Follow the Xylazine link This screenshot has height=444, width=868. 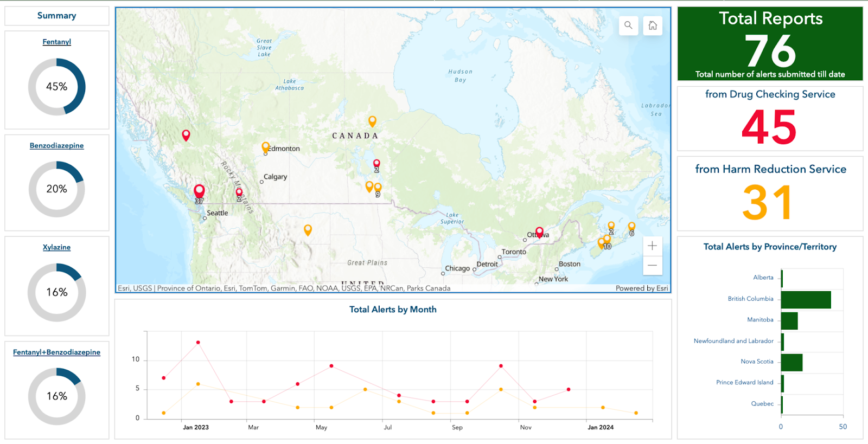tap(57, 247)
